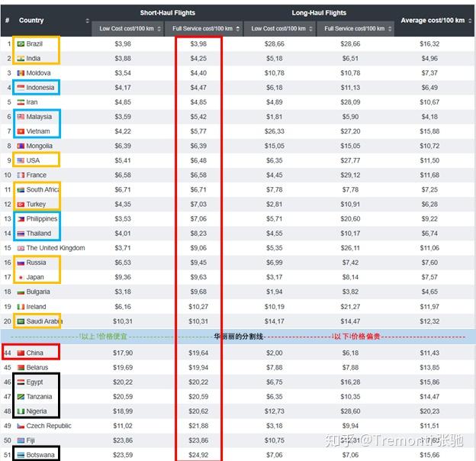Click the Indonesia flag icon
This screenshot has height=461, width=476.
pos(21,88)
